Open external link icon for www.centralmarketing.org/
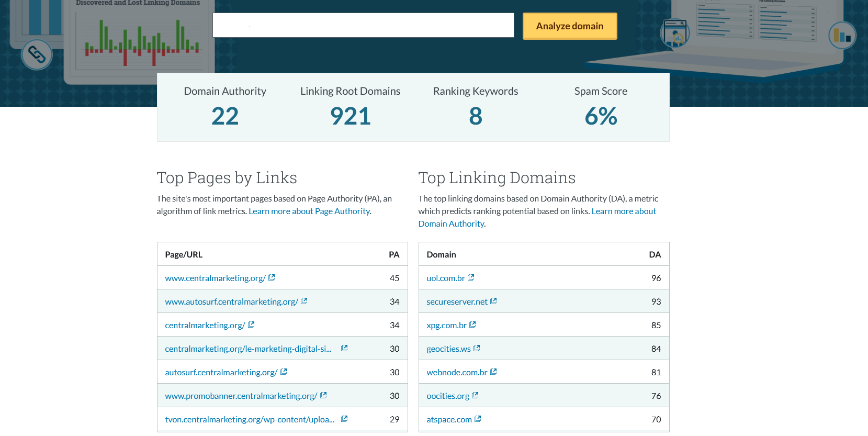This screenshot has height=436, width=868. 272,277
